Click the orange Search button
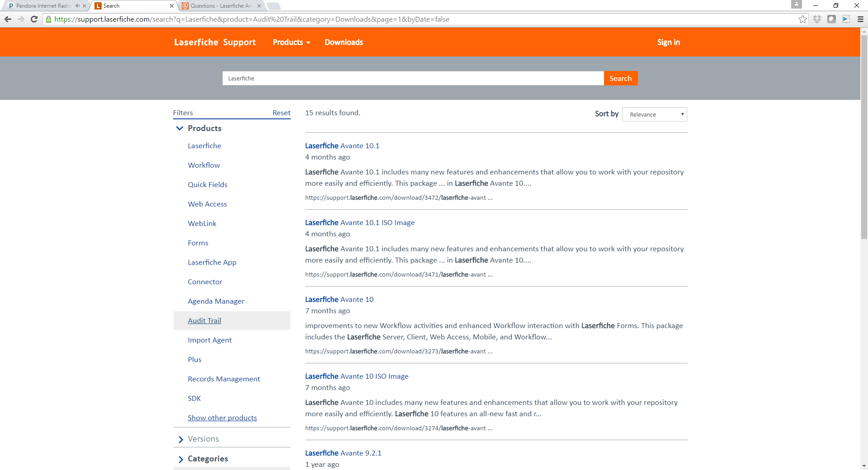 (x=621, y=78)
